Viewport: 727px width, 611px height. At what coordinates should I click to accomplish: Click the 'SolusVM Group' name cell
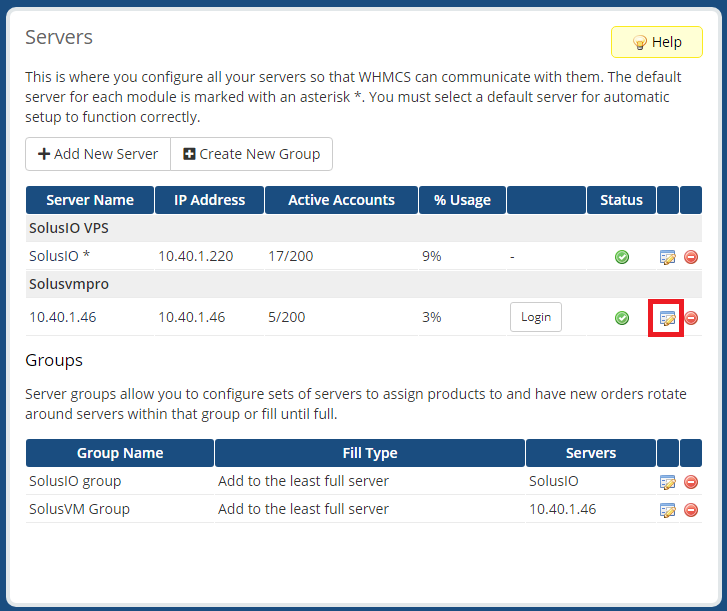pos(79,509)
